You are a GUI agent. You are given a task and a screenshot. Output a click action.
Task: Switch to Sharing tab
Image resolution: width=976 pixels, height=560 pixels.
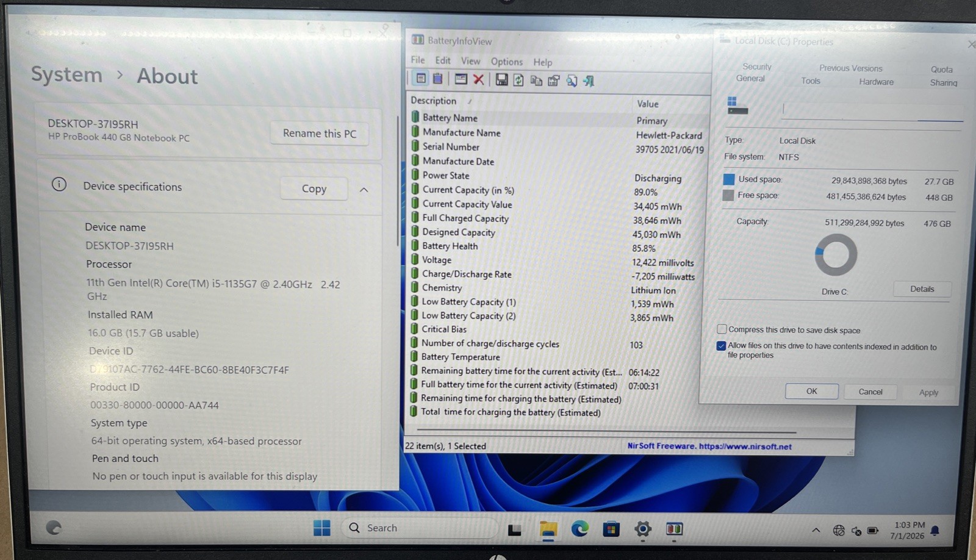click(944, 82)
